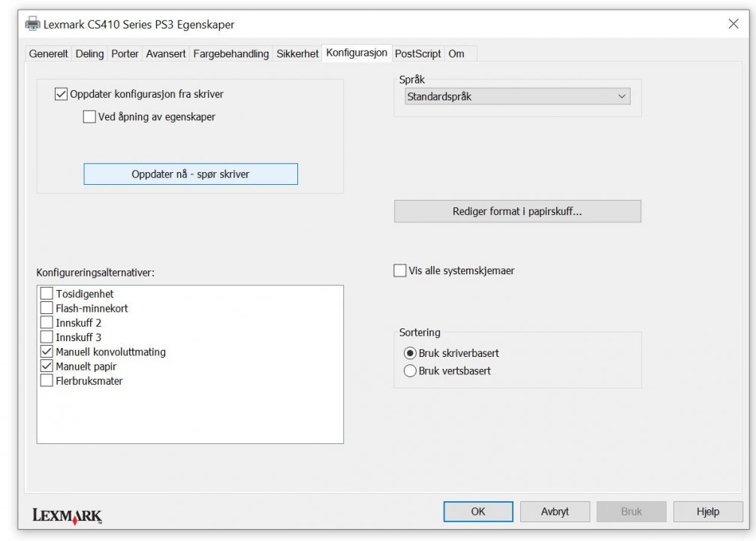Click the Avbryt button
Screen dimensions: 756x541
click(555, 512)
